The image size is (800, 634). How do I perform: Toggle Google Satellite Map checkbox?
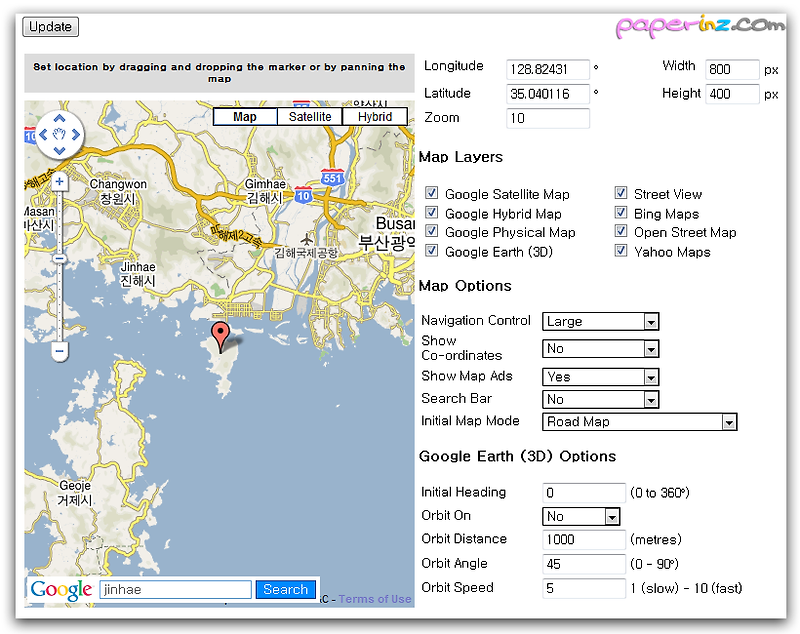pyautogui.click(x=432, y=193)
